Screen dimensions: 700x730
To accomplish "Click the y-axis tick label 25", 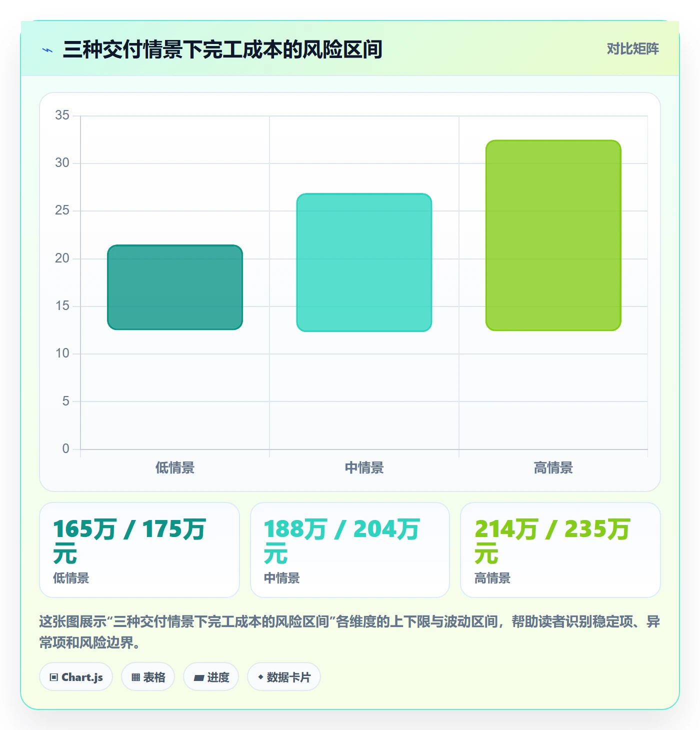I will pos(62,210).
